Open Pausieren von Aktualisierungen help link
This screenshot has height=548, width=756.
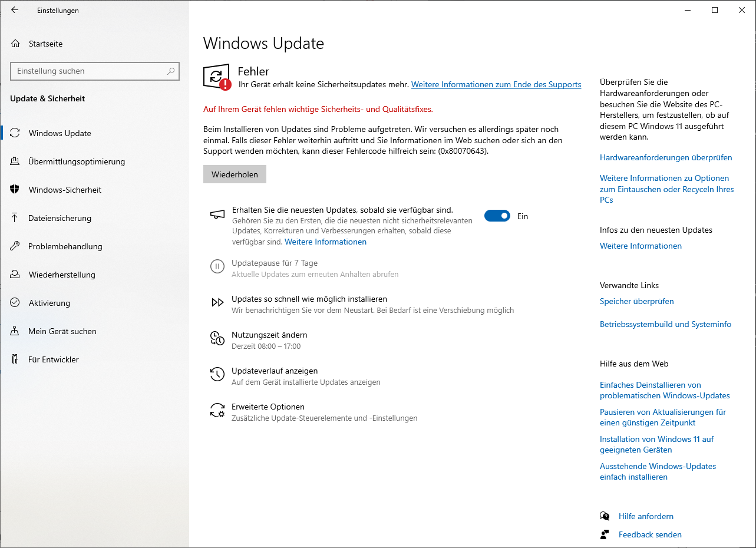663,417
